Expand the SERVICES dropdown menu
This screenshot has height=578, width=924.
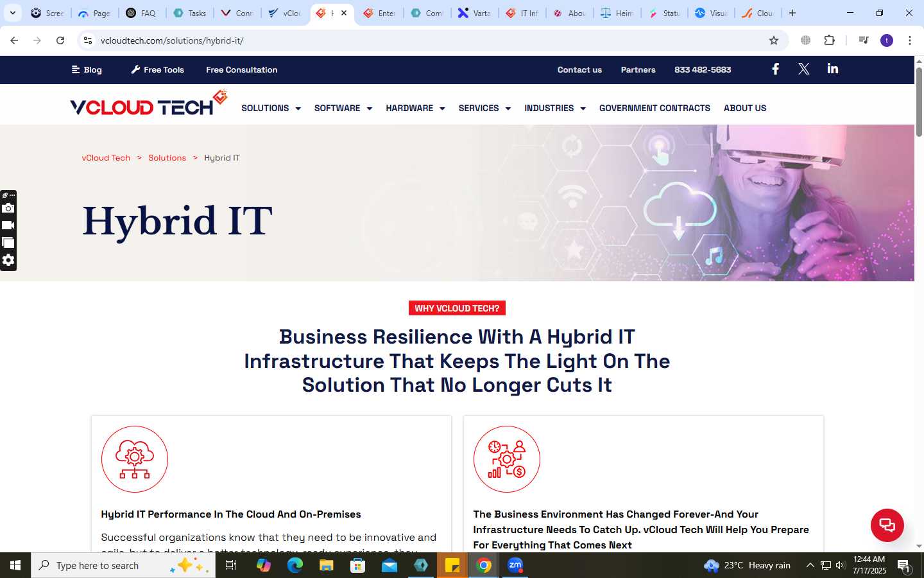pos(484,108)
